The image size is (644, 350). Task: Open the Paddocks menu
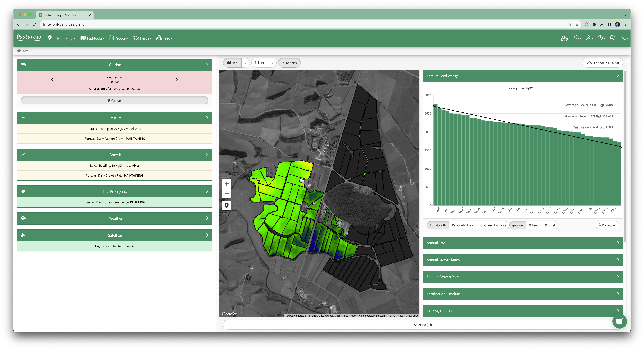click(93, 38)
